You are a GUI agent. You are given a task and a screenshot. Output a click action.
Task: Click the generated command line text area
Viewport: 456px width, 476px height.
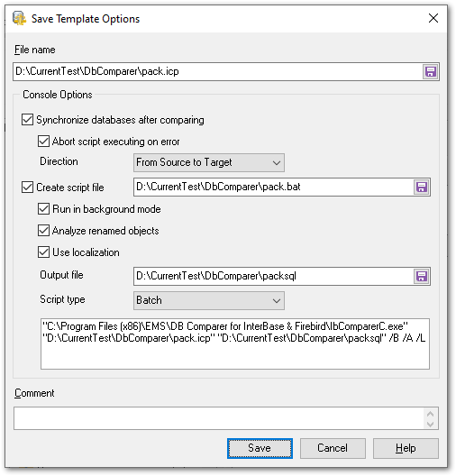coord(235,343)
